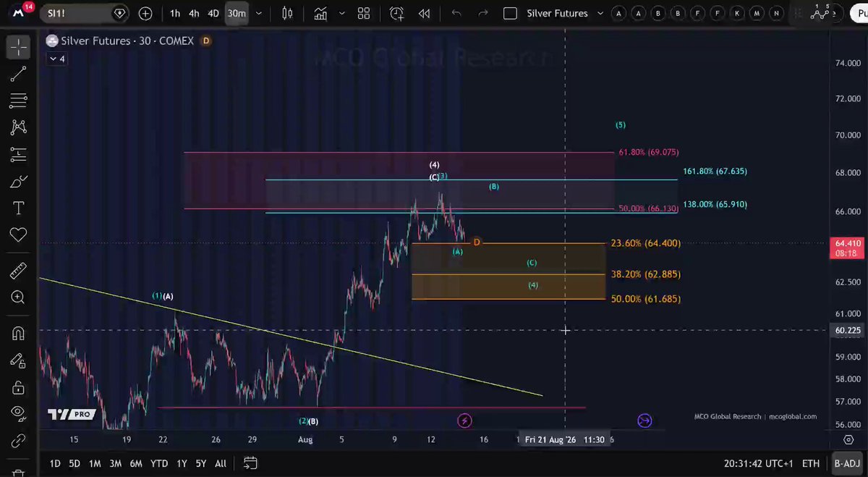Collapse the indicator legend showing 4
The image size is (868, 477).
[57, 59]
